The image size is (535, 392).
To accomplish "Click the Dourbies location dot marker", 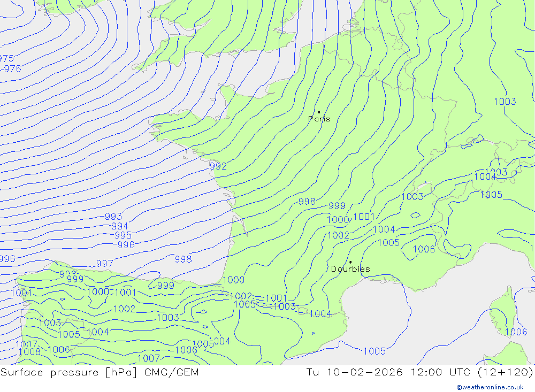I will (350, 262).
